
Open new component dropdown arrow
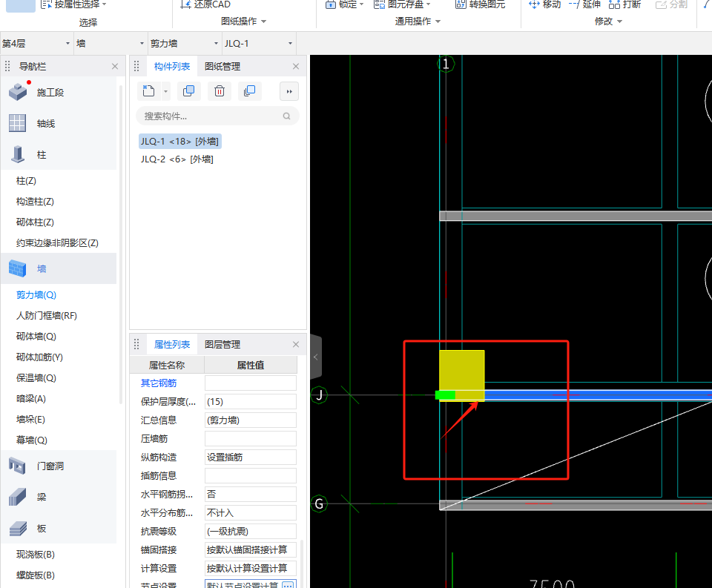point(165,92)
